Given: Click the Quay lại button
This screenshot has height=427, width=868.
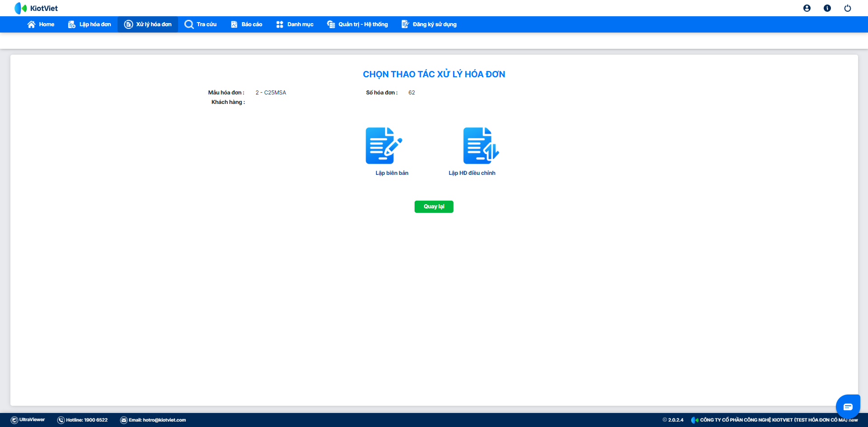Looking at the screenshot, I should 434,206.
